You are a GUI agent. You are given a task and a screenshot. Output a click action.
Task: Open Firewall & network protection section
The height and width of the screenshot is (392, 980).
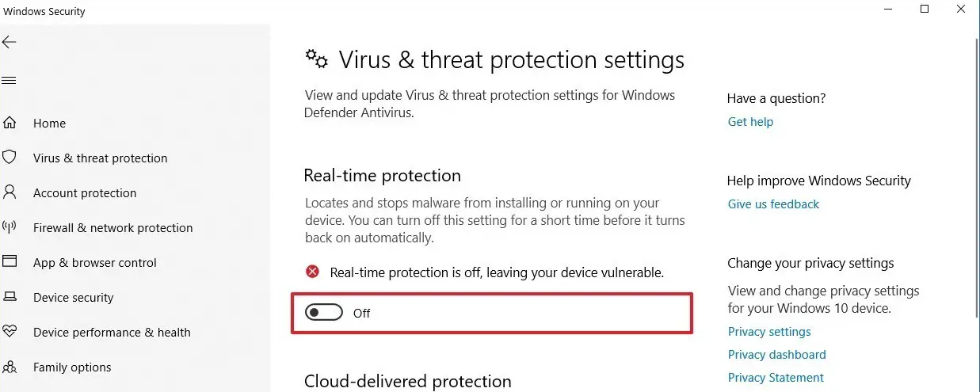point(113,228)
